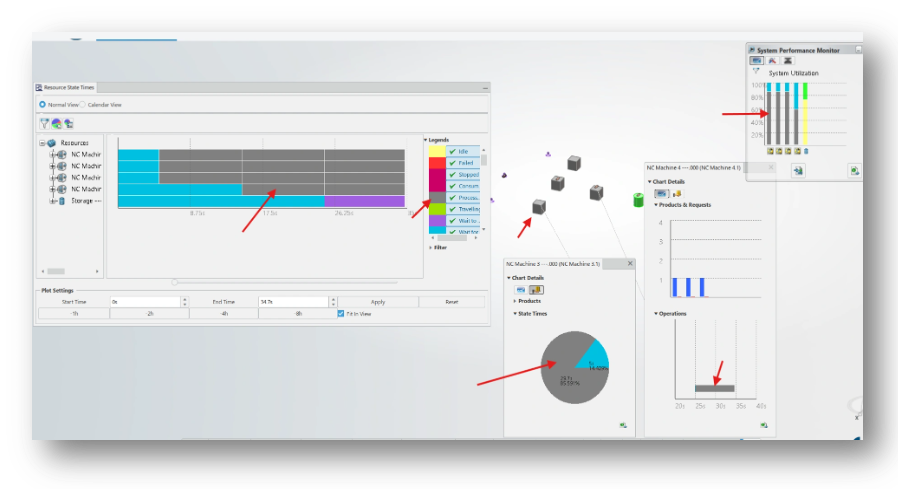Click the red Failed color swatch
The image size is (898, 489).
coord(437,163)
